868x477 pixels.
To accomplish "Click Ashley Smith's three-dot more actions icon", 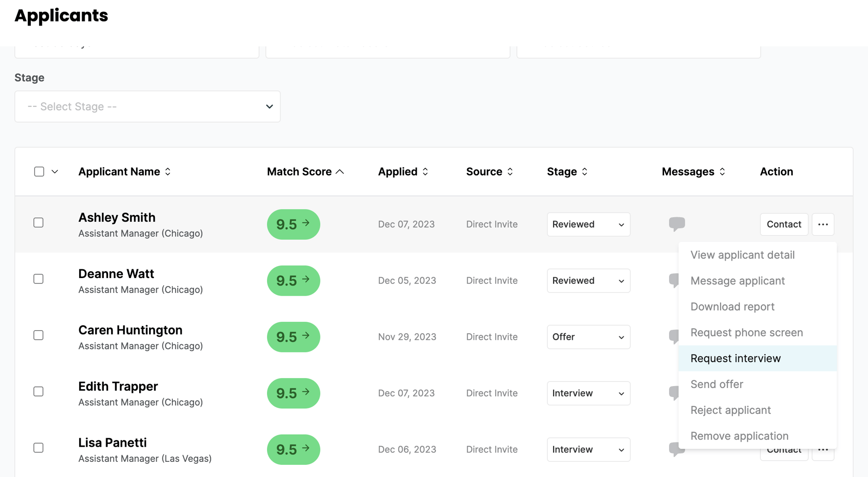I will pos(823,224).
